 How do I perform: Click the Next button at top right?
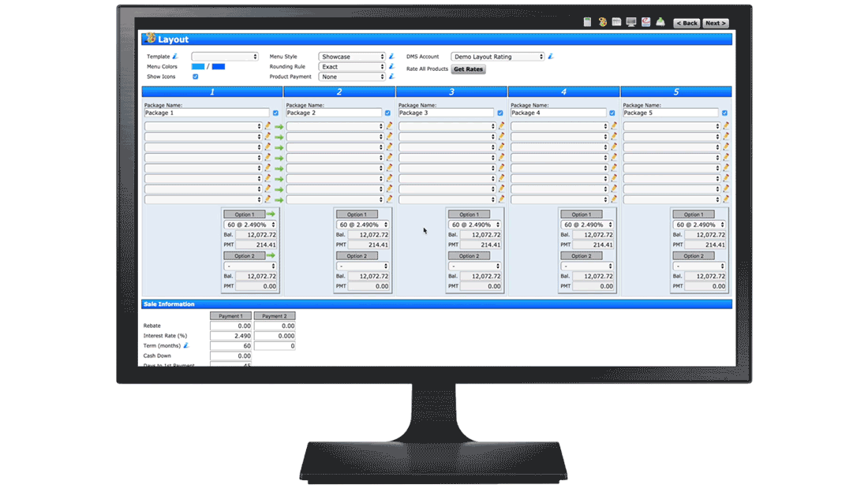point(714,23)
